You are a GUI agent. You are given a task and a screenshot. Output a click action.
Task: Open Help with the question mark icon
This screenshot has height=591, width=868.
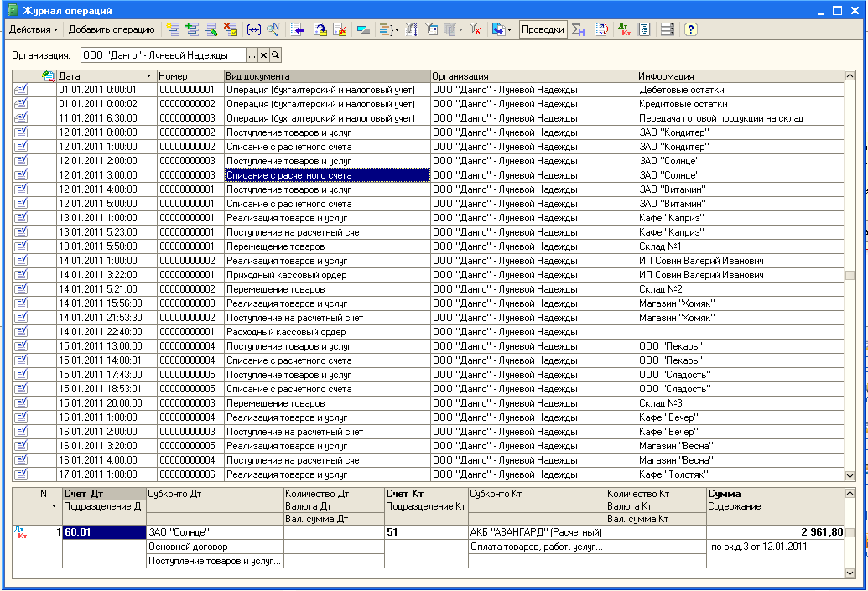click(690, 29)
